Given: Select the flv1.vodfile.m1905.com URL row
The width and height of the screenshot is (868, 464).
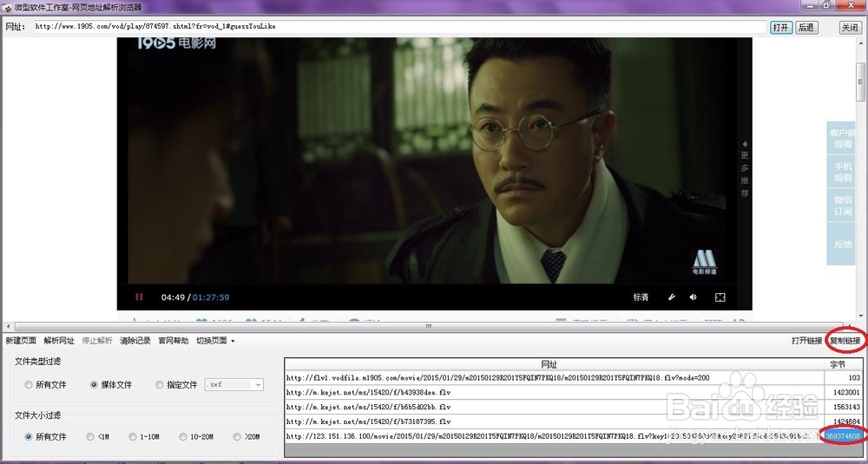Looking at the screenshot, I should coord(554,378).
